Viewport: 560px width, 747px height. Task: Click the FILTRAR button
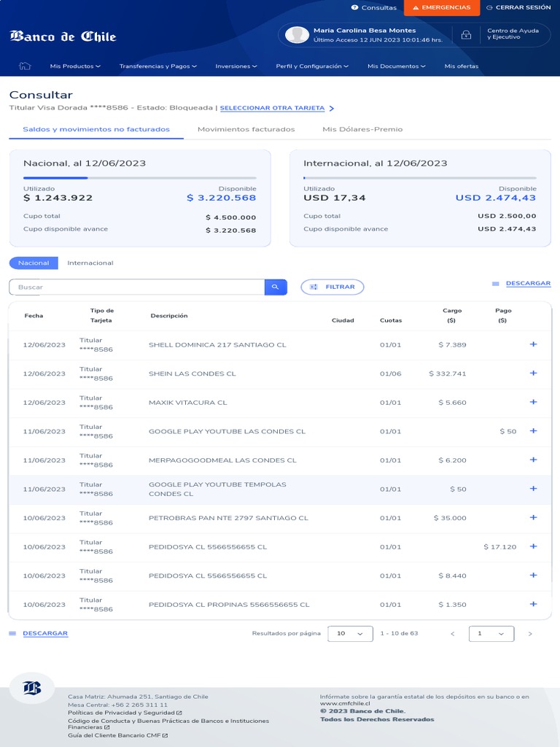pyautogui.click(x=332, y=287)
